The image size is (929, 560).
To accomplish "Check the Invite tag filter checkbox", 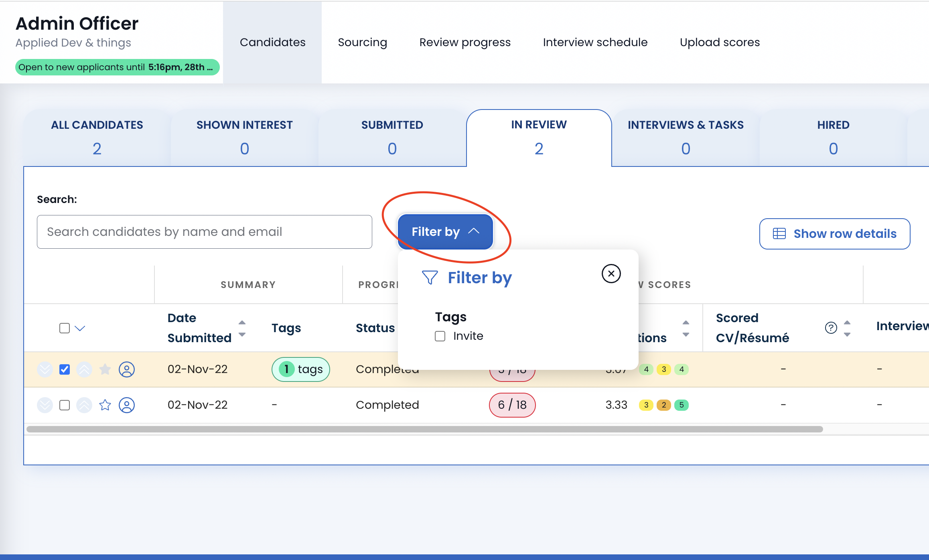I will point(440,336).
